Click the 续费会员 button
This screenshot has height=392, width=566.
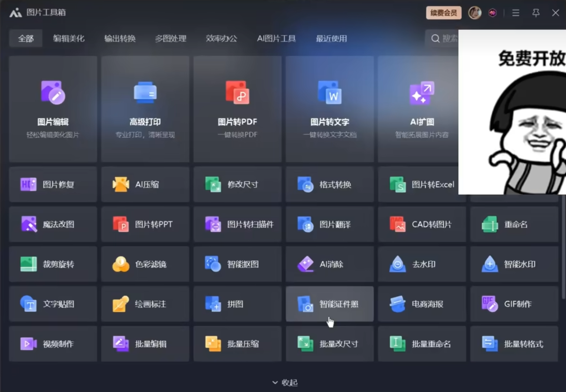(x=443, y=13)
